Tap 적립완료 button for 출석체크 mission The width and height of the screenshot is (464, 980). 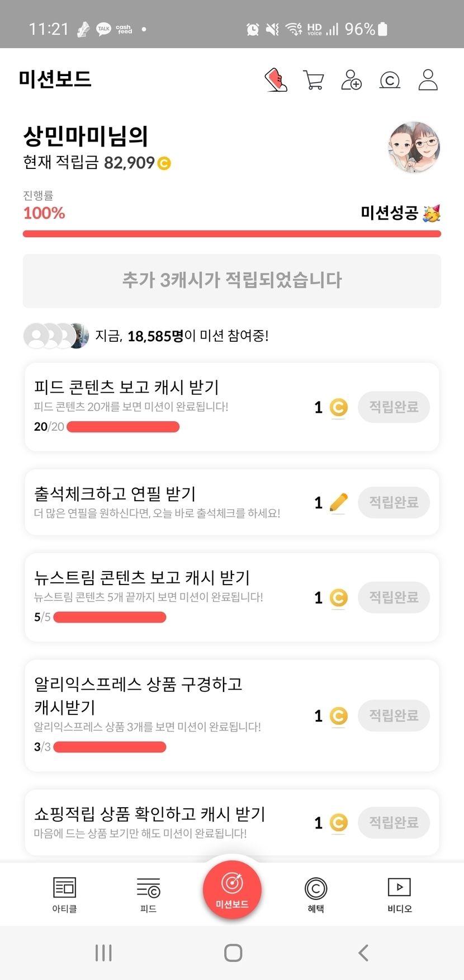click(394, 502)
